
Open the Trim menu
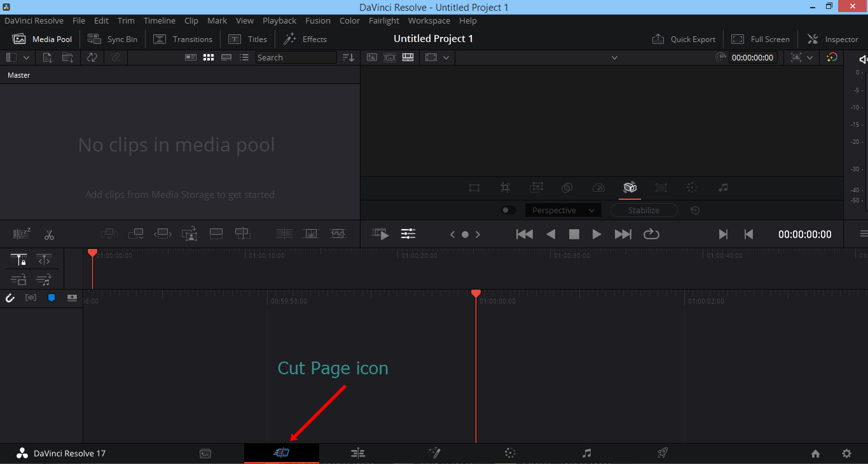[126, 20]
